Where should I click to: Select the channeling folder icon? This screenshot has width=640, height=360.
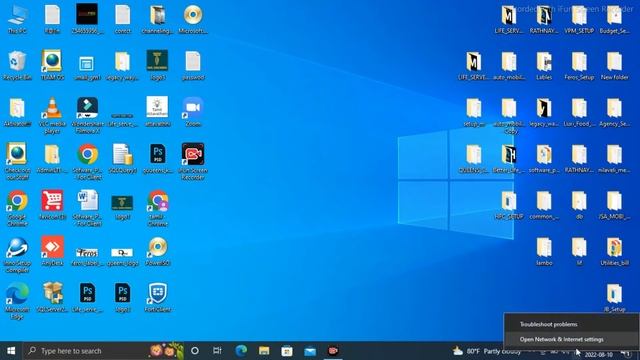158,19
